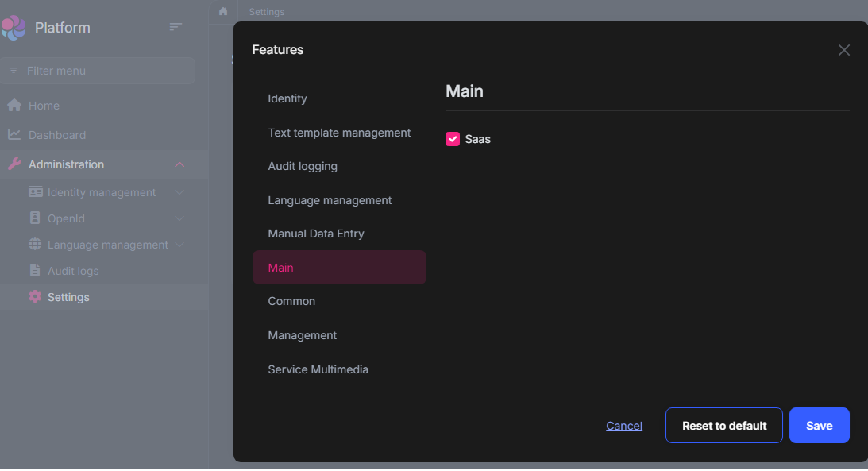This screenshot has width=868, height=471.
Task: Click the Identity management card icon
Action: pos(35,192)
